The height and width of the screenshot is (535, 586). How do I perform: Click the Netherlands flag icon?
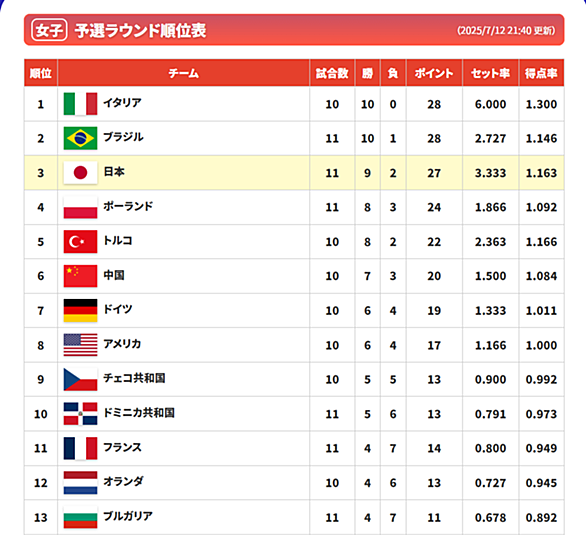[x=80, y=483]
